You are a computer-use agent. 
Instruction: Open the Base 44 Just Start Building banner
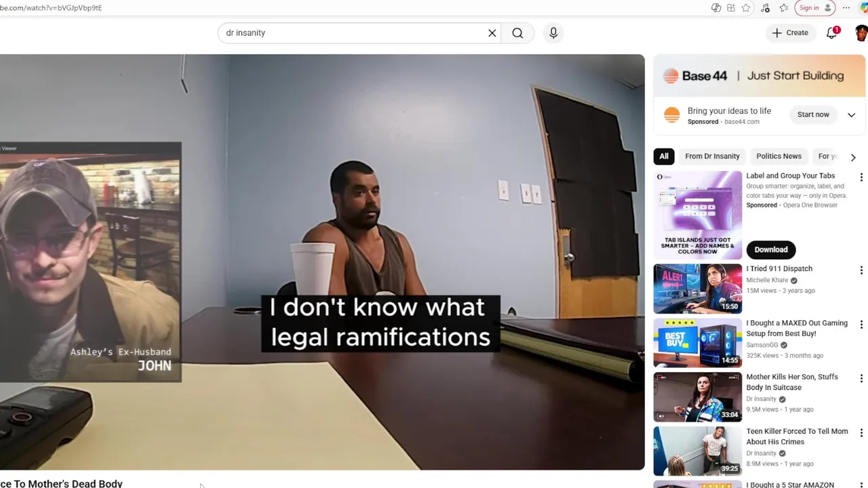tap(759, 76)
